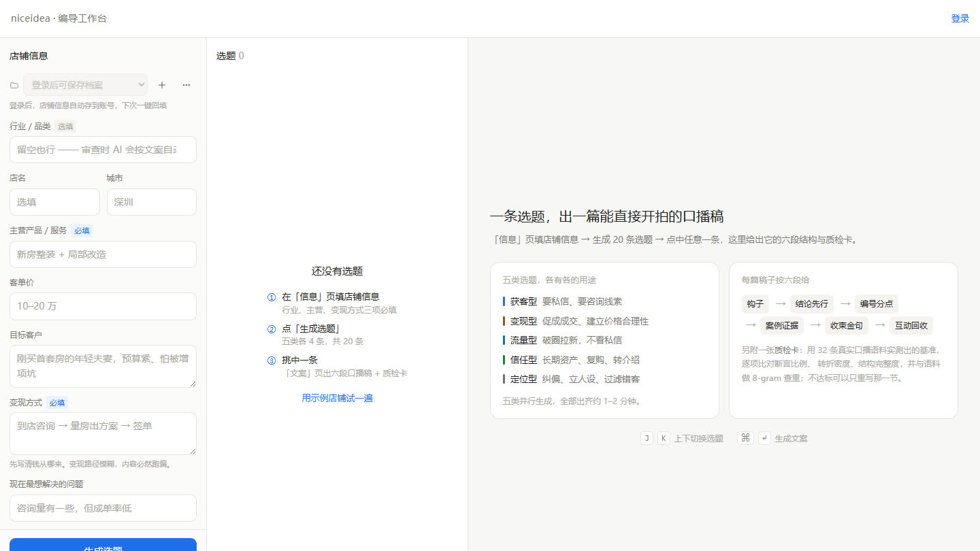Screen dimensions: 980x551
Task: Click the K shortcut key hint
Action: coord(663,438)
